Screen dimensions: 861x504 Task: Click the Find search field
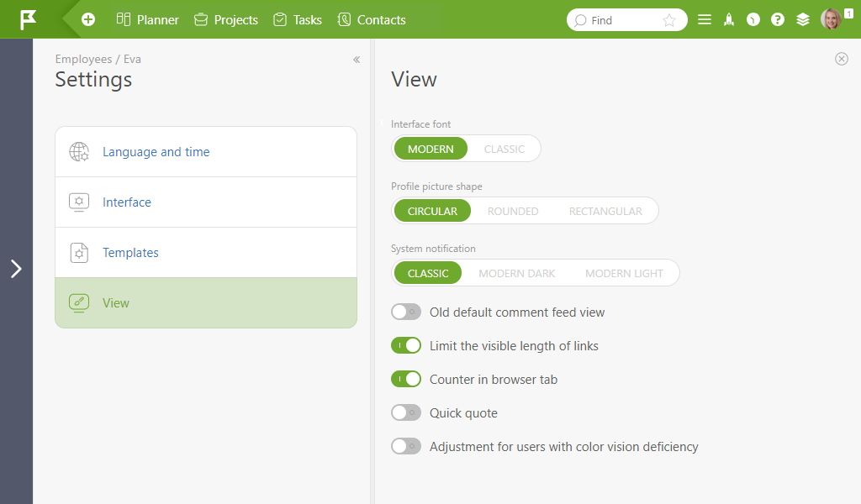click(x=618, y=20)
